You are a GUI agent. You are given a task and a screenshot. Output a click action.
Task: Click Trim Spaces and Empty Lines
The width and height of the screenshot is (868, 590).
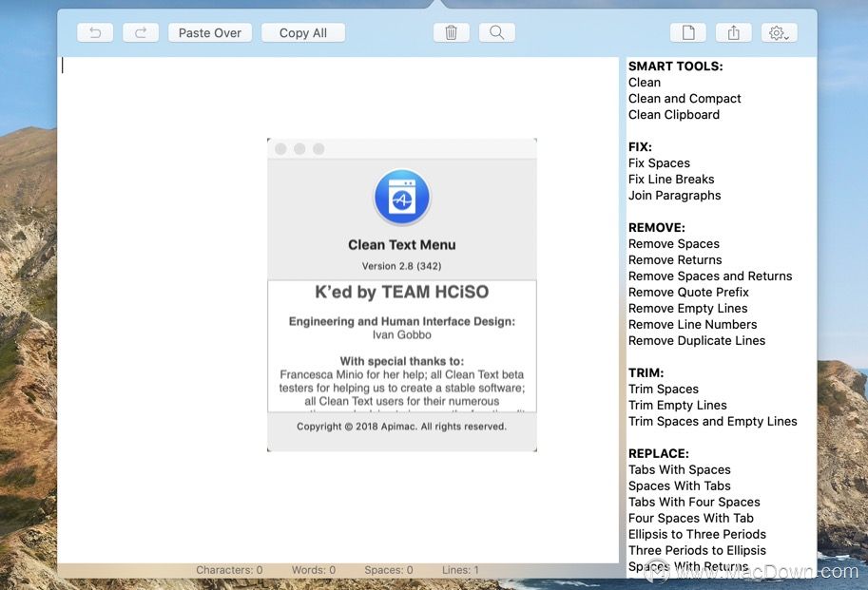[712, 421]
